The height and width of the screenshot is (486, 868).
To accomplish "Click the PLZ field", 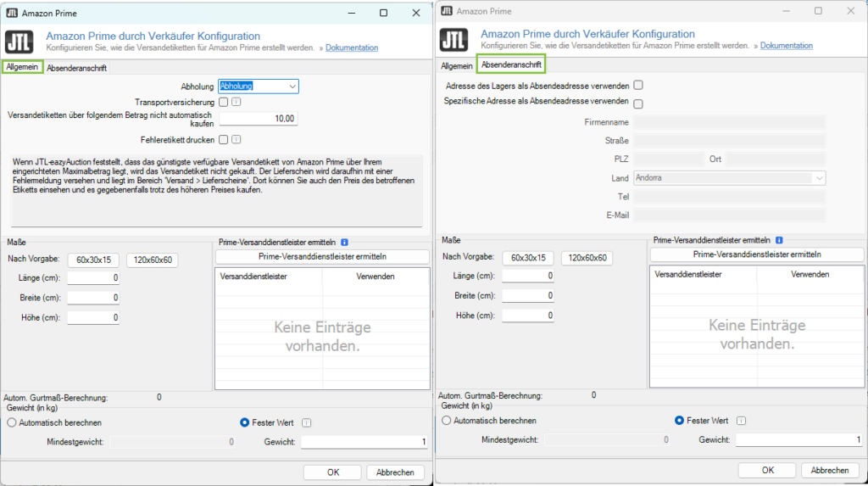I will tap(670, 159).
